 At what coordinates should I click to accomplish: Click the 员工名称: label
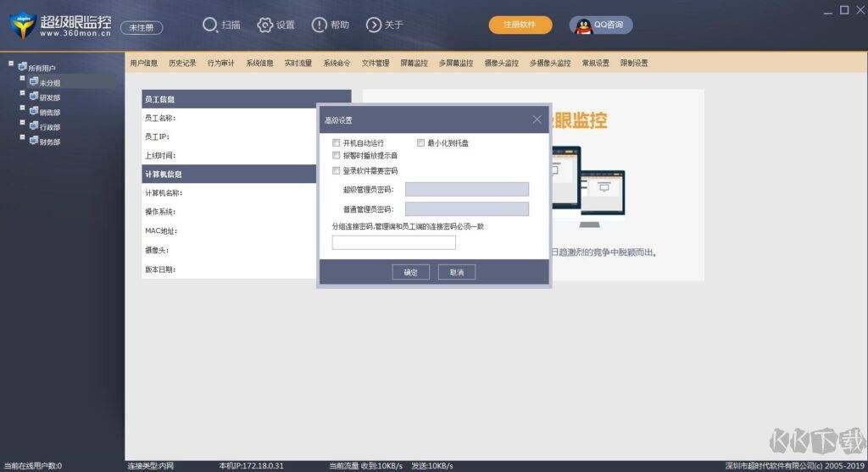[160, 118]
